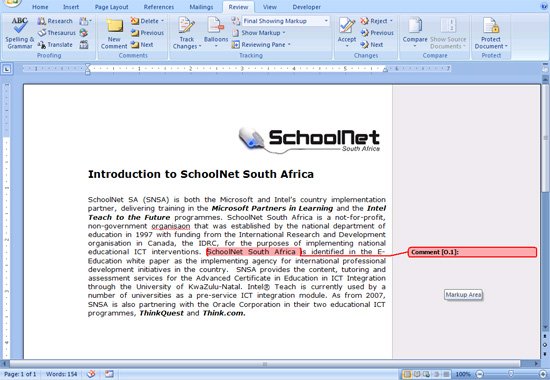550x380 pixels.
Task: Open Word Count icon in Proofing group
Action: coord(83,45)
